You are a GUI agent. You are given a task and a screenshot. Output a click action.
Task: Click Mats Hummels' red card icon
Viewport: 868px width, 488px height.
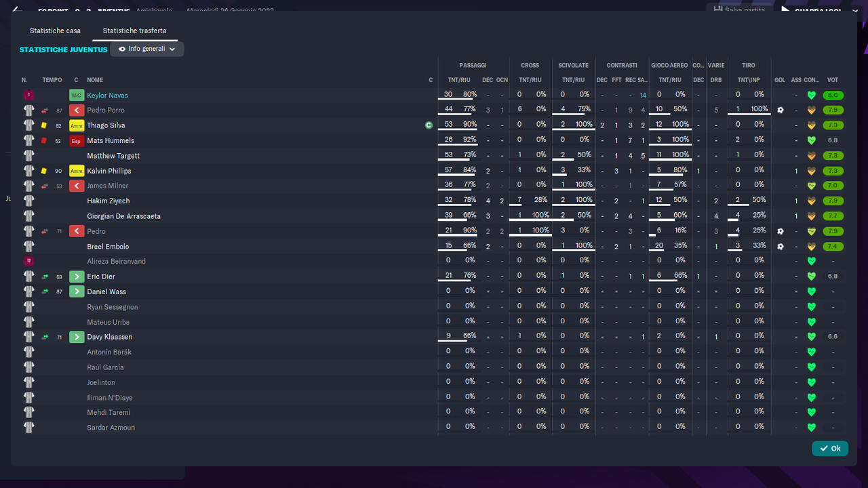44,140
